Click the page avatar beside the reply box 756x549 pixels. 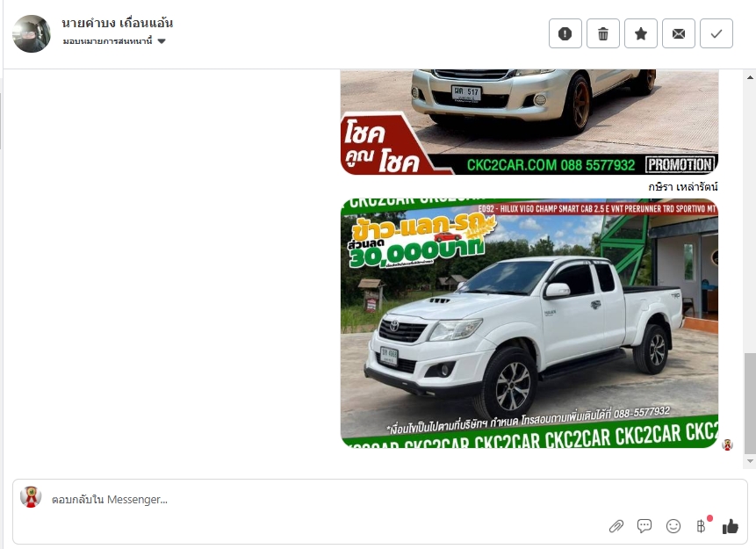tap(31, 497)
